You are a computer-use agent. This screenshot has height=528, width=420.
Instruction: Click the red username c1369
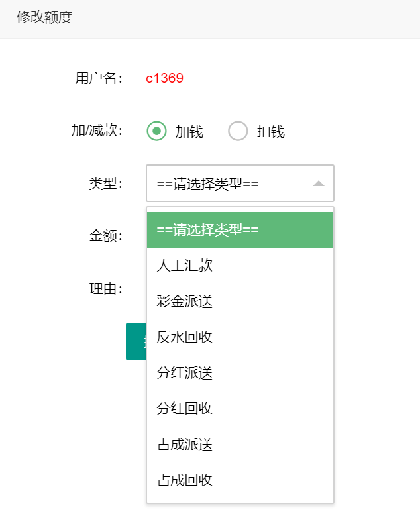click(x=164, y=79)
